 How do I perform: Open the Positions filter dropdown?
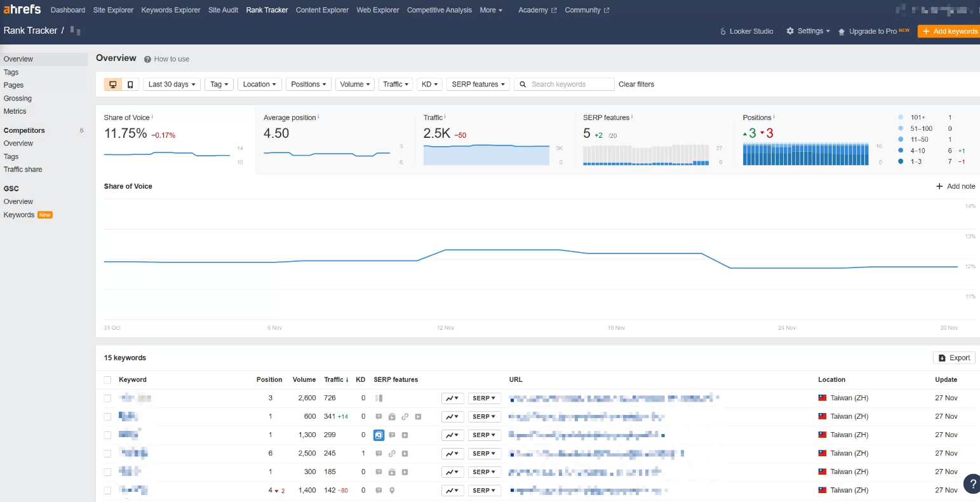click(308, 83)
